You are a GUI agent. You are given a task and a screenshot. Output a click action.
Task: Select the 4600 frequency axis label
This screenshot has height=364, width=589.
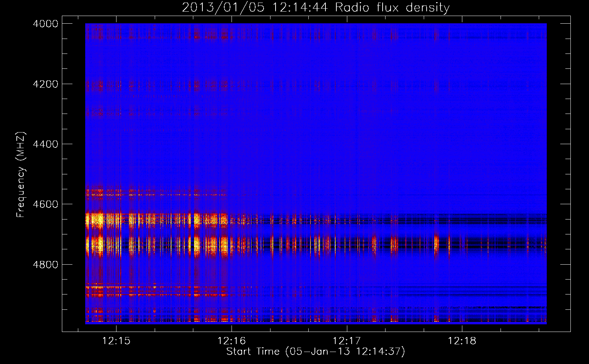(46, 204)
